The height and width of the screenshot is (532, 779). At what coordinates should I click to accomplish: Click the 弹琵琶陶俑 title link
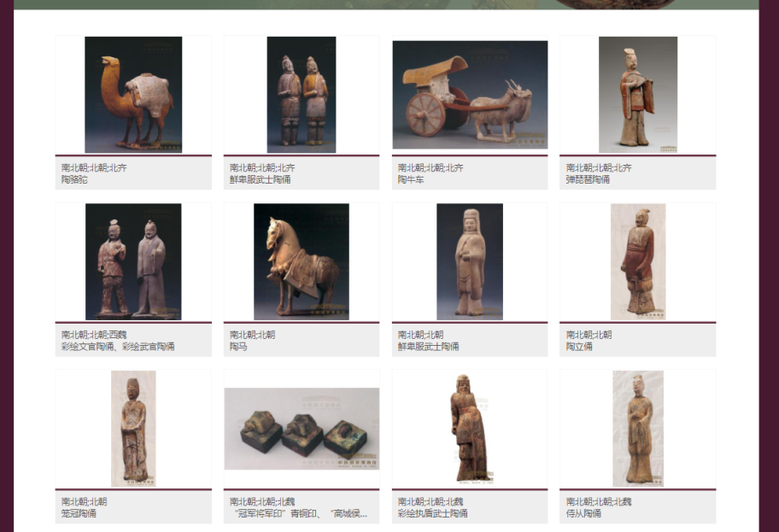pos(588,180)
